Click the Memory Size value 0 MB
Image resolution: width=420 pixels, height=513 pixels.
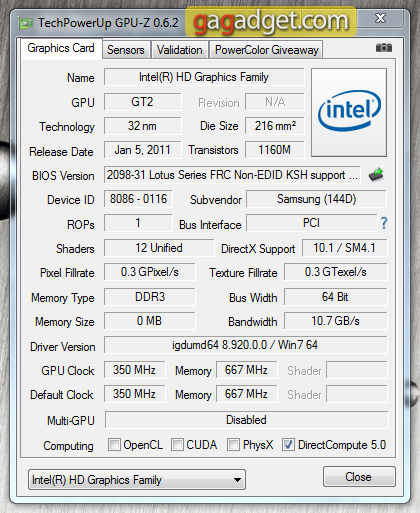pyautogui.click(x=150, y=321)
